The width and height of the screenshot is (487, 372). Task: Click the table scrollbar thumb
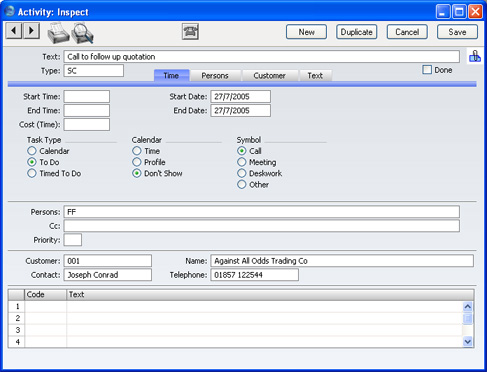pos(468,318)
